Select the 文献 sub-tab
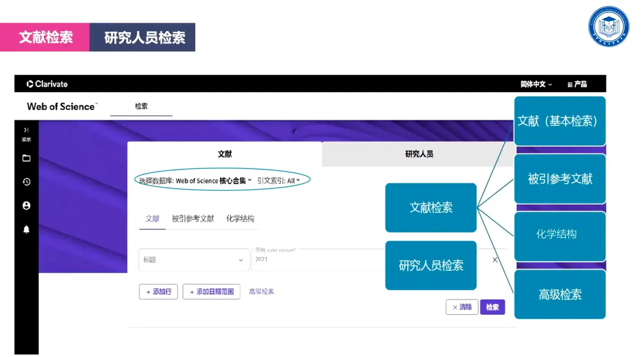This screenshot has height=357, width=644. coord(152,219)
